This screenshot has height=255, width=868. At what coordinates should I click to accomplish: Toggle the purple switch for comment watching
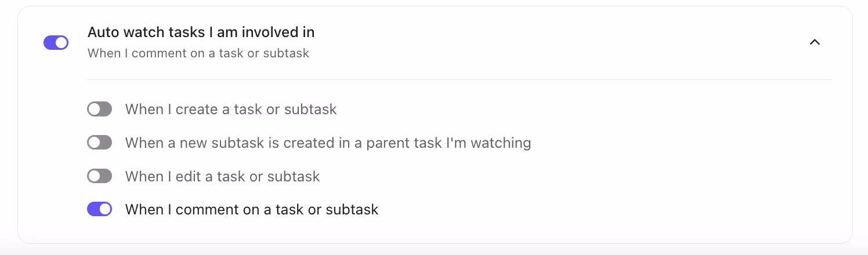click(x=99, y=209)
